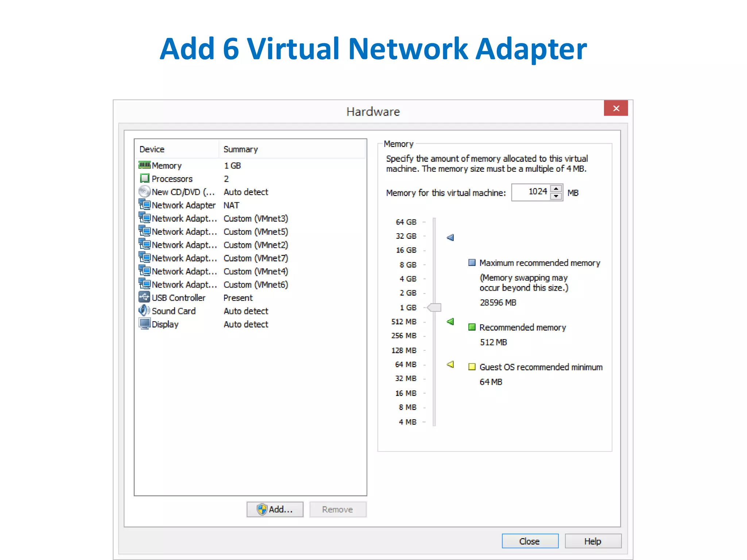Select the New CD/DVD disc icon
747x560 pixels.
[144, 191]
